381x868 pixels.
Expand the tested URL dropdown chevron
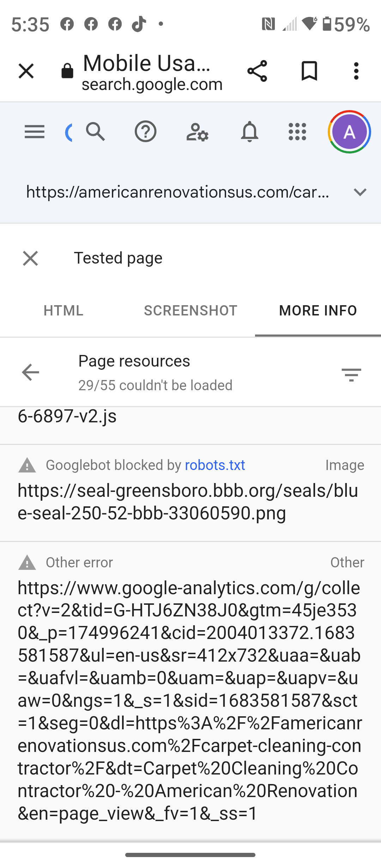(x=360, y=192)
